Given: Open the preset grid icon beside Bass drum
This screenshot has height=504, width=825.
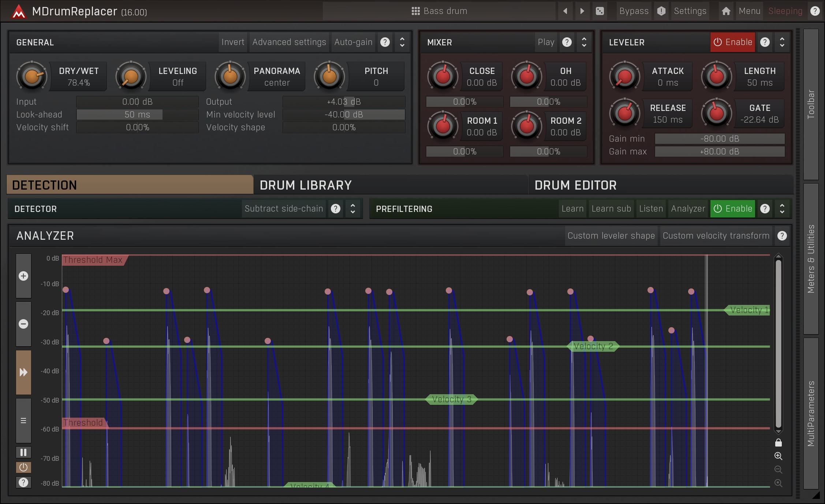Looking at the screenshot, I should (x=415, y=11).
